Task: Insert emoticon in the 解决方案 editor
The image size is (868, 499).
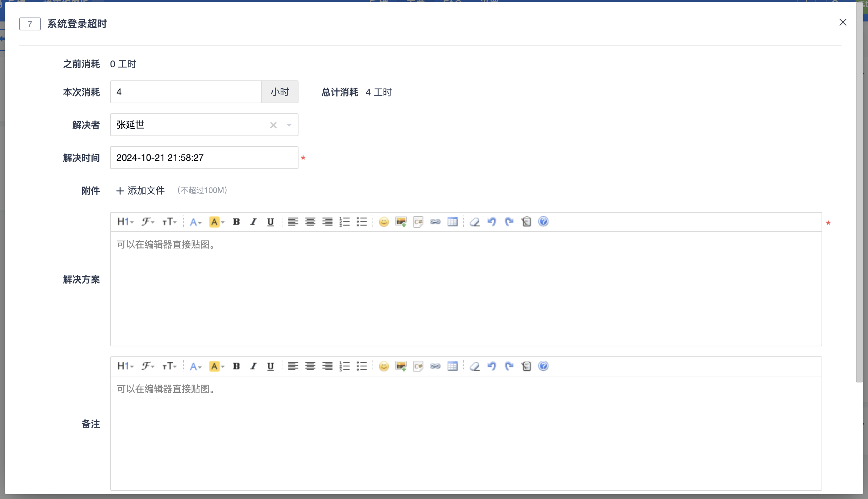Action: click(x=384, y=222)
